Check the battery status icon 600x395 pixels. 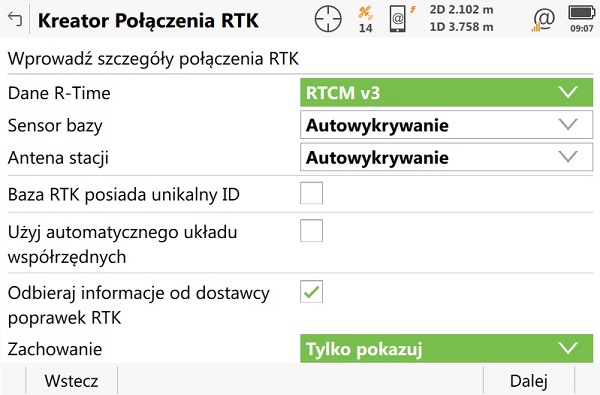(x=582, y=13)
